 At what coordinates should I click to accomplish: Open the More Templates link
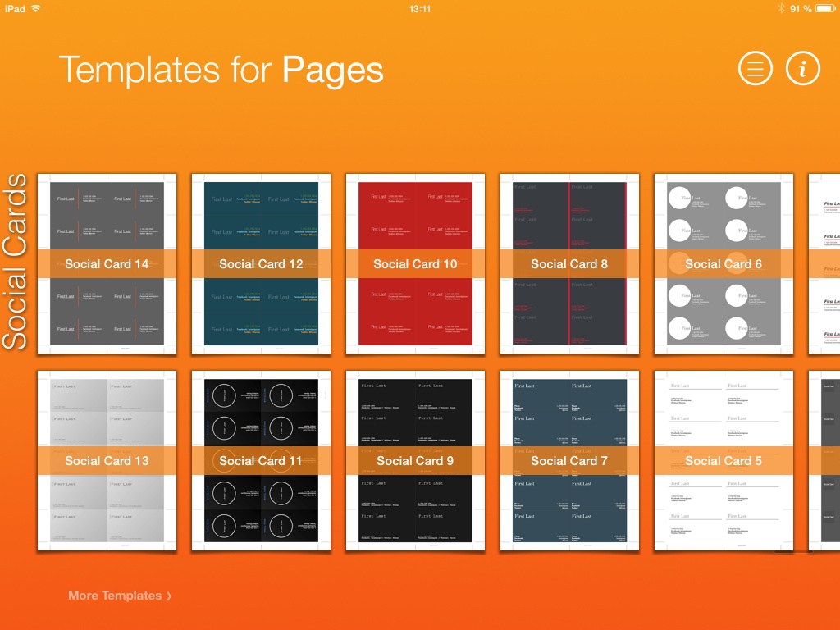[115, 596]
